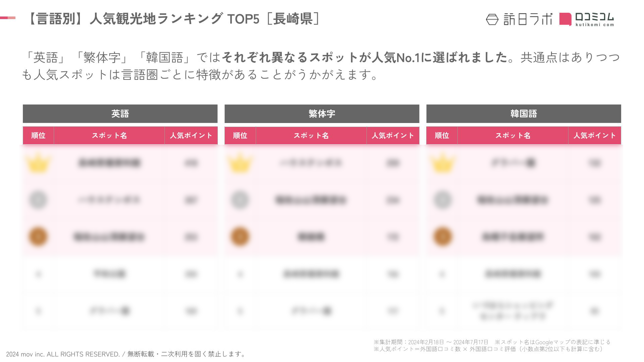644x362 pixels.
Task: Click the bronze medal in the 韓国語 table
Action: coord(442,237)
